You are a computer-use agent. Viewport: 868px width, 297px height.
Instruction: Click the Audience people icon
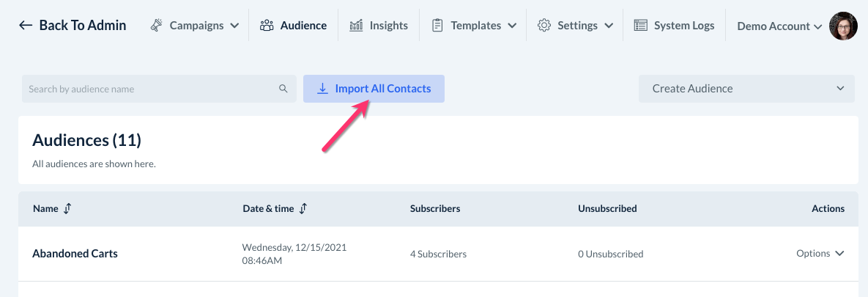[x=267, y=26]
